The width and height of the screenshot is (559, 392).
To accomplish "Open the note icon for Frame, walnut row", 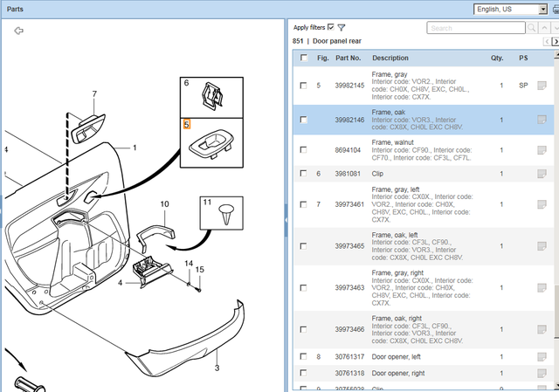I will [x=542, y=150].
